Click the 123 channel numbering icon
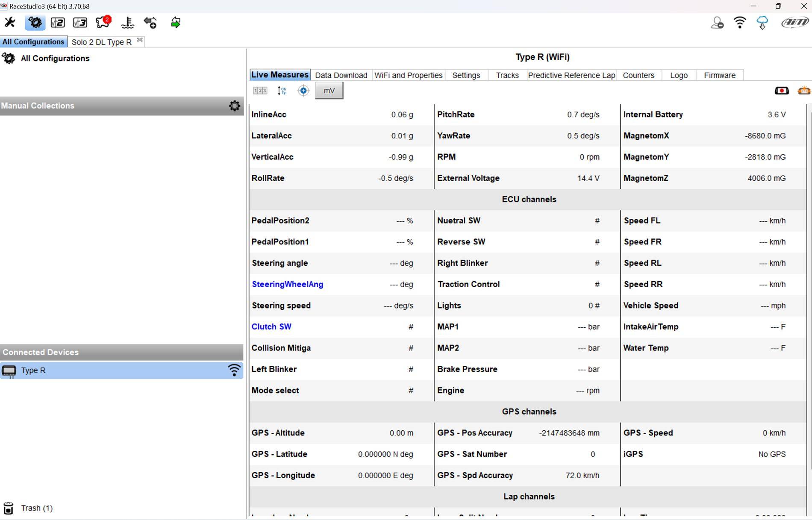 click(260, 91)
